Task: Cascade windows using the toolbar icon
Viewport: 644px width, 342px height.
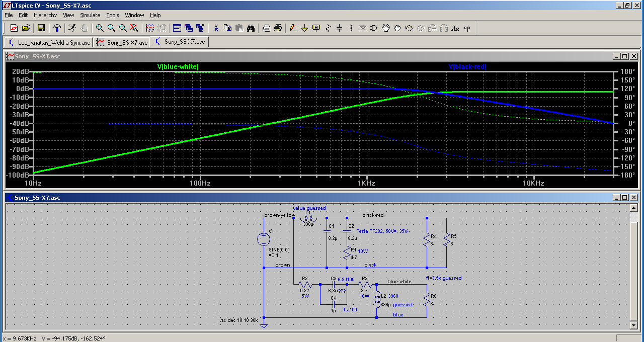Action: click(x=189, y=28)
